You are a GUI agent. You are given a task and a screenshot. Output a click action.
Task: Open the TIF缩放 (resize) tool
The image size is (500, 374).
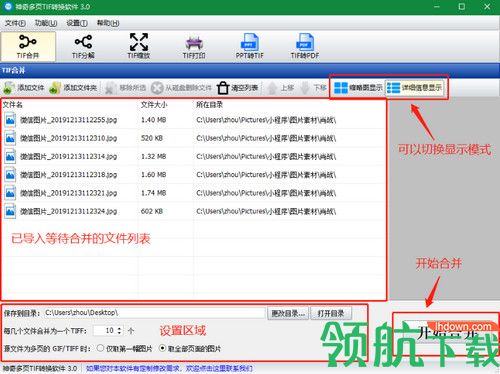point(139,47)
